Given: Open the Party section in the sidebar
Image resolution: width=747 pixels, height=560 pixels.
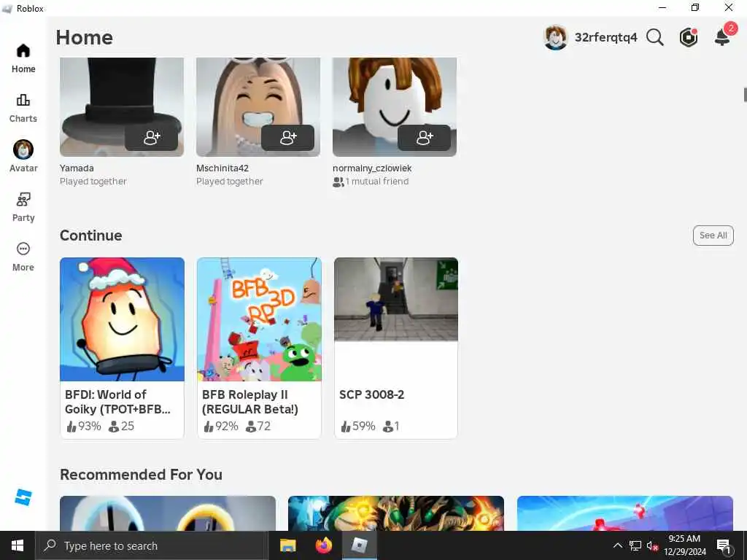Looking at the screenshot, I should click(23, 207).
